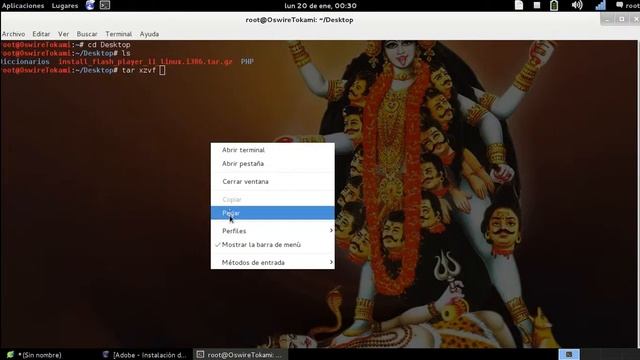Maximize the terminal window
Screen dimensions: 640x360
pyautogui.click(x=622, y=19)
